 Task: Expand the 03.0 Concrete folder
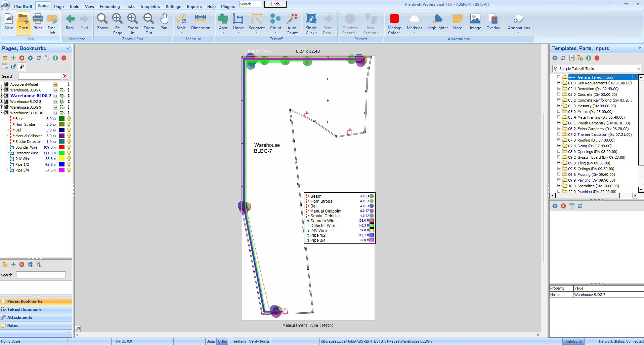click(x=559, y=94)
